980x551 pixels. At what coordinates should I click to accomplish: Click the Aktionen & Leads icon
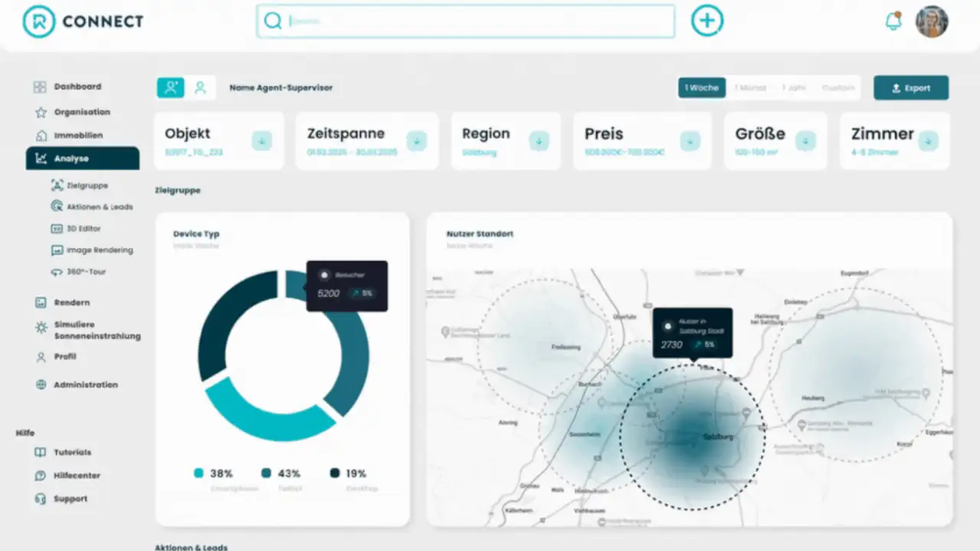tap(57, 207)
